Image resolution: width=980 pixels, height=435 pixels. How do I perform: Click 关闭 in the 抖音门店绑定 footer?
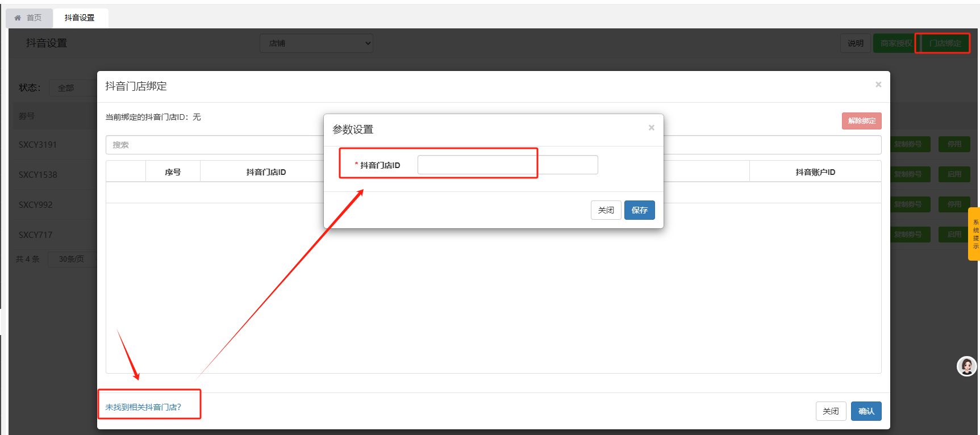tap(831, 411)
